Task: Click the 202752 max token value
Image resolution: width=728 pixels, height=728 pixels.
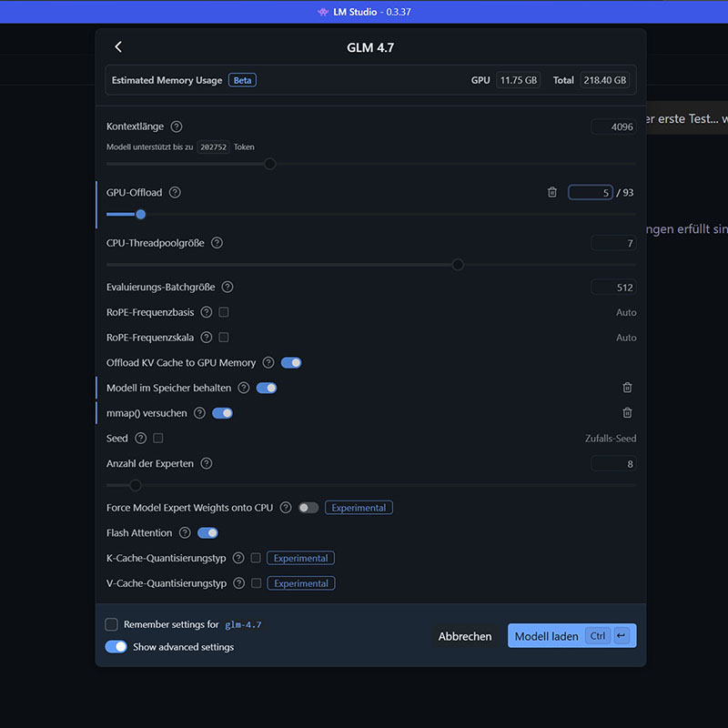Action: tap(213, 147)
